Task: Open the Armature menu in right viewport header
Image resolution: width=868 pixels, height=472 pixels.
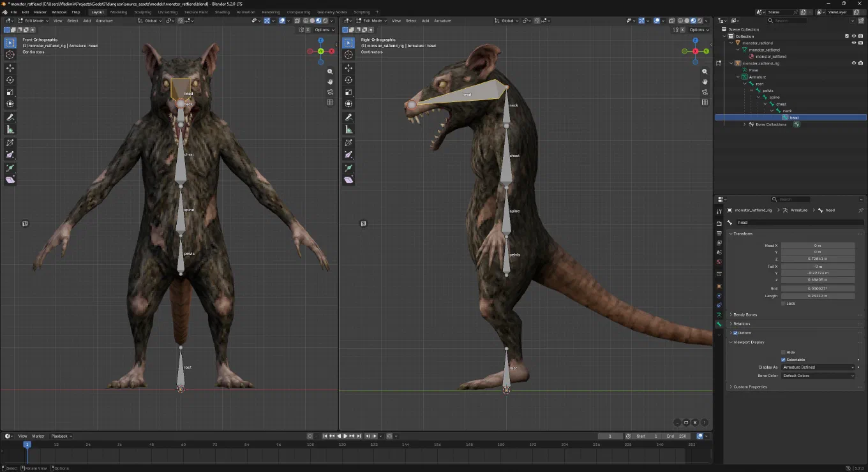Action: click(x=442, y=20)
